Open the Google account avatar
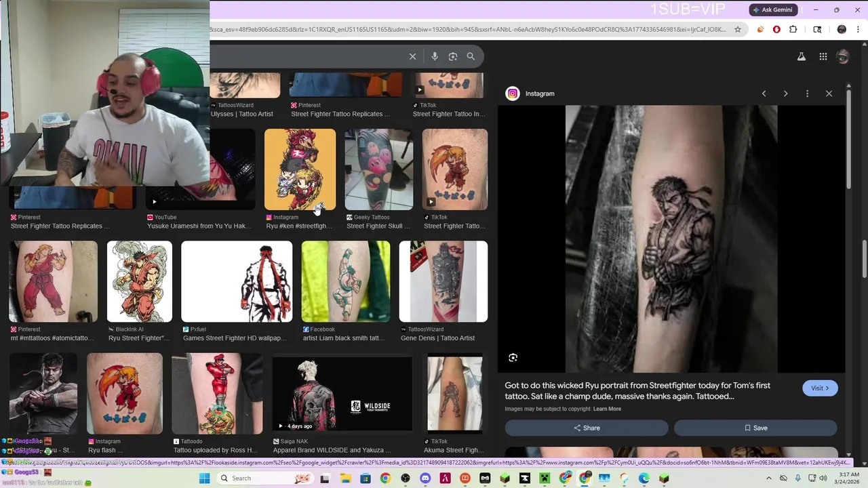Screen dimensions: 868x488 click(x=843, y=57)
